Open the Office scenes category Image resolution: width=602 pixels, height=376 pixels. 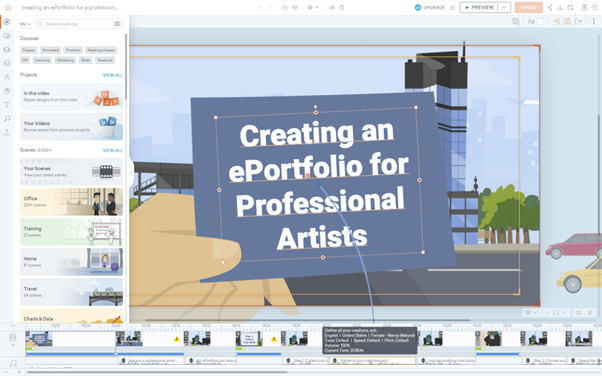tap(71, 202)
